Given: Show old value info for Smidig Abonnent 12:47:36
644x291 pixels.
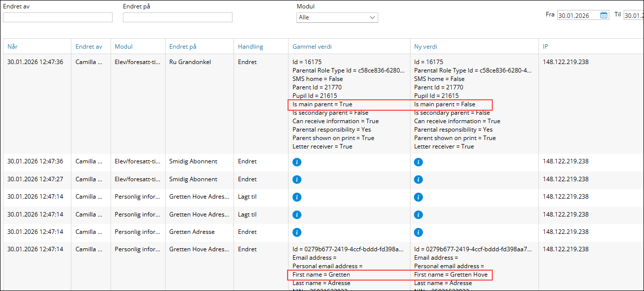Looking at the screenshot, I should pyautogui.click(x=297, y=162).
